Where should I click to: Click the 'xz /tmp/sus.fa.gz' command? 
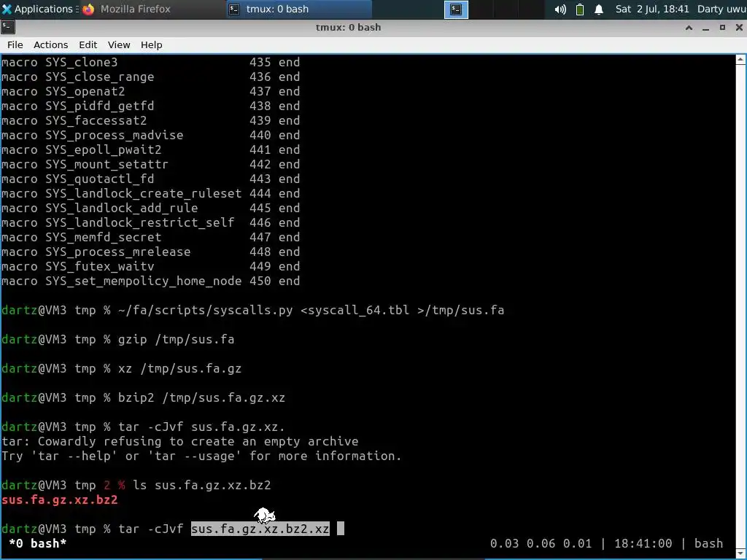(180, 368)
